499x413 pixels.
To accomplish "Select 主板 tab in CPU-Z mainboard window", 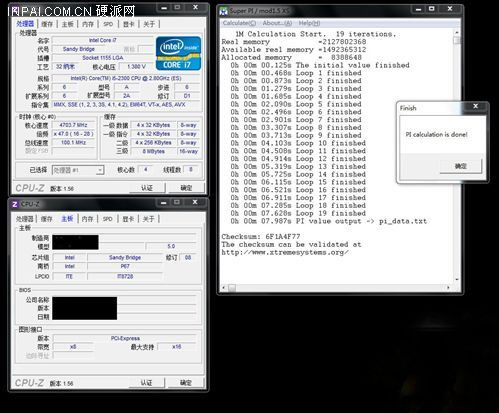I will click(67, 219).
